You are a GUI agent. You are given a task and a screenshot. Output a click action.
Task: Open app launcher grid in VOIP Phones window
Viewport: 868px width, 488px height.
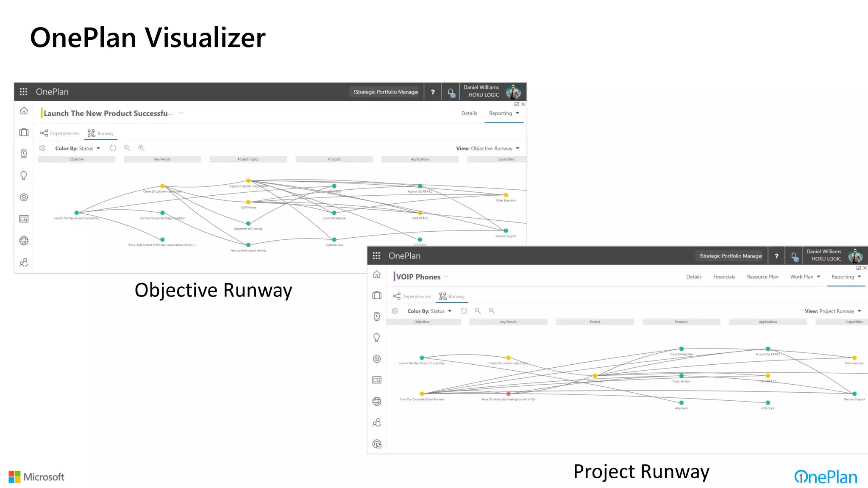[376, 255]
